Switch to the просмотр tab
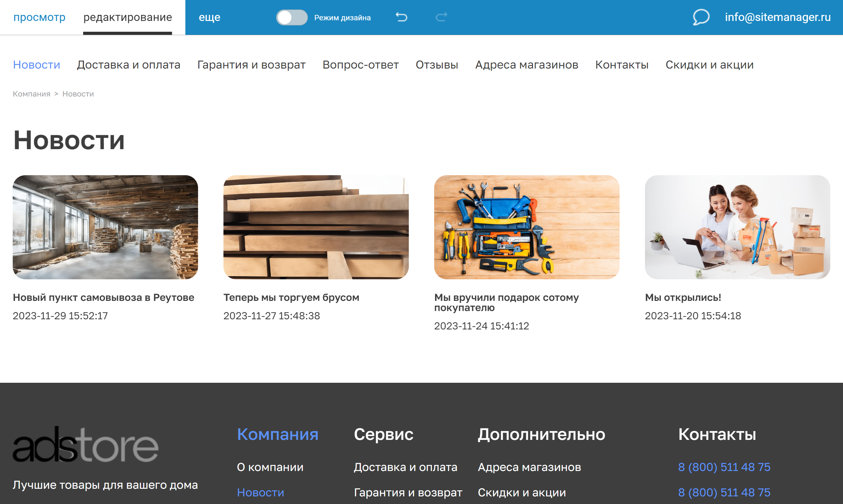 39,17
